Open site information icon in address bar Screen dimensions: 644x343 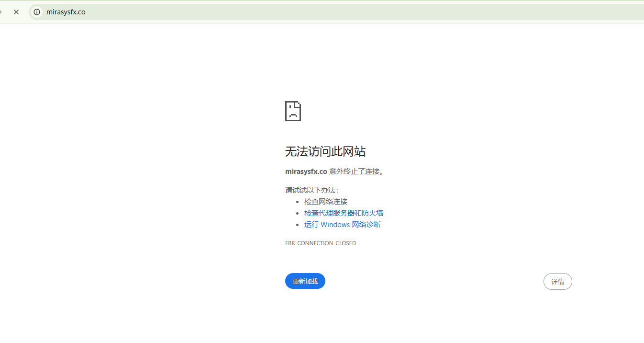tap(37, 12)
